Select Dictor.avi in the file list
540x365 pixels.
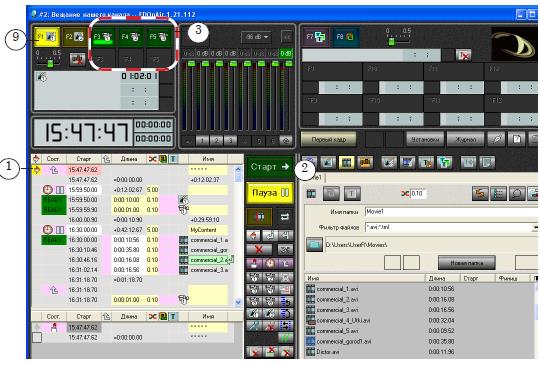click(x=420, y=352)
